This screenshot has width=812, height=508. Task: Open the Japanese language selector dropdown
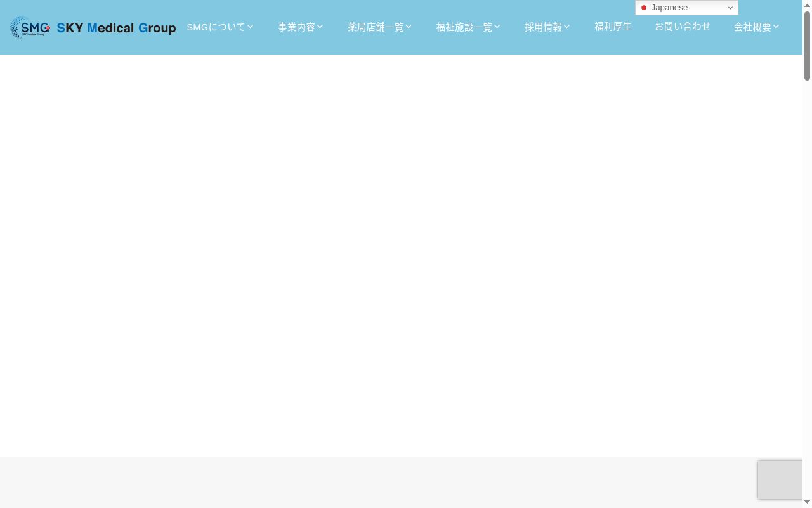pos(686,8)
